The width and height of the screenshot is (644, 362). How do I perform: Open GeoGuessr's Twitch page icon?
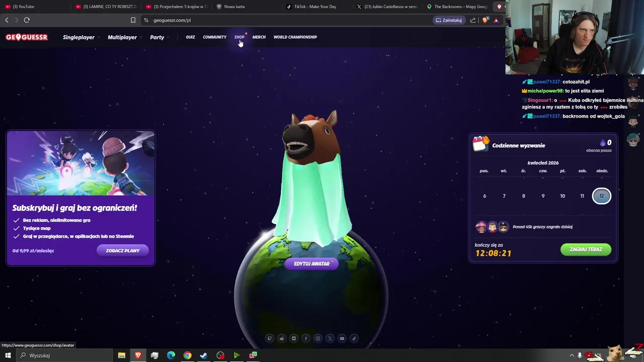[x=270, y=338]
